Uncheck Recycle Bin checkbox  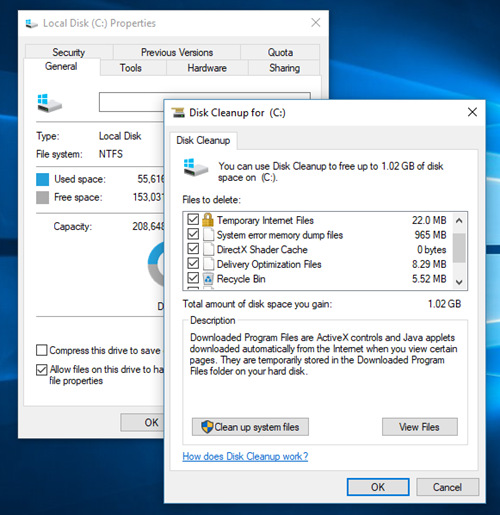[x=193, y=278]
